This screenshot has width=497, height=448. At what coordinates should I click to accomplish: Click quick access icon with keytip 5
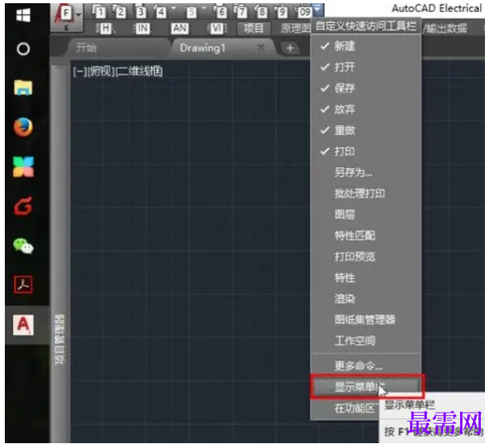(x=191, y=12)
